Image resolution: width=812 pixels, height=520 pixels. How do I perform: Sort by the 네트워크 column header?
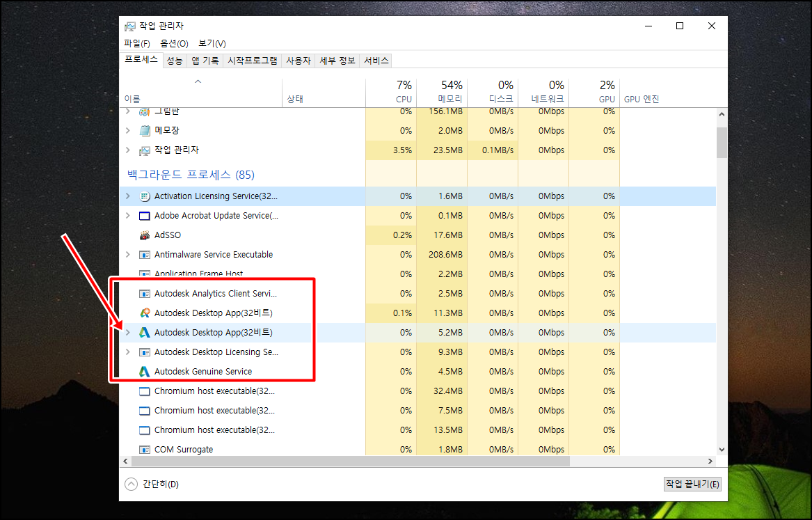point(543,93)
